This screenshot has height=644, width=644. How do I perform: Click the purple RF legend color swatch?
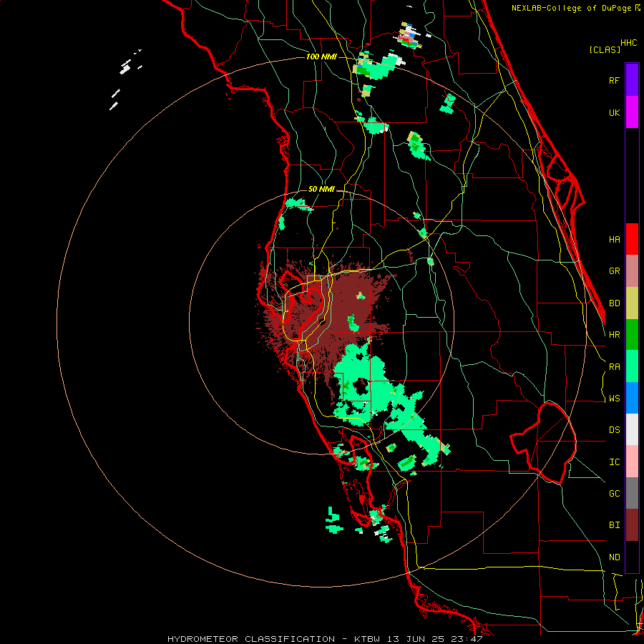pos(632,80)
